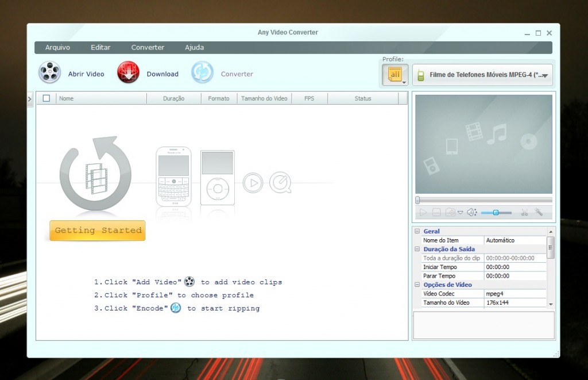Click the encode icon in step 3
This screenshot has height=380, width=588.
pos(176,308)
